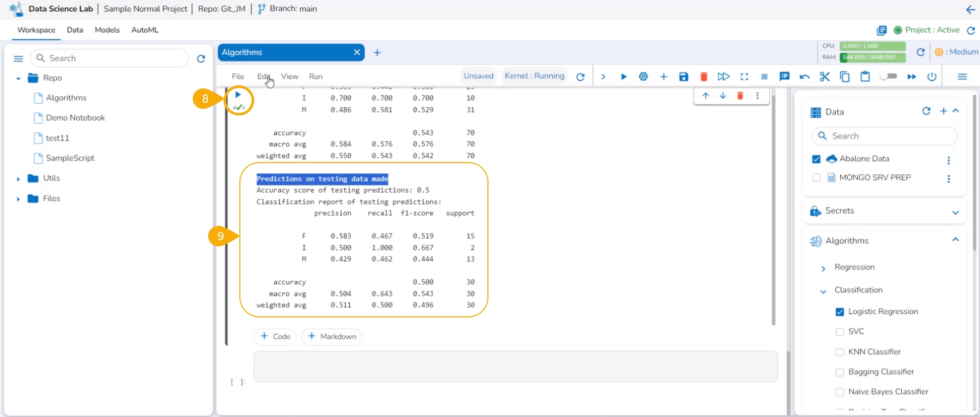Refresh the Data panel list
Image resolution: width=980 pixels, height=417 pixels.
click(x=926, y=111)
